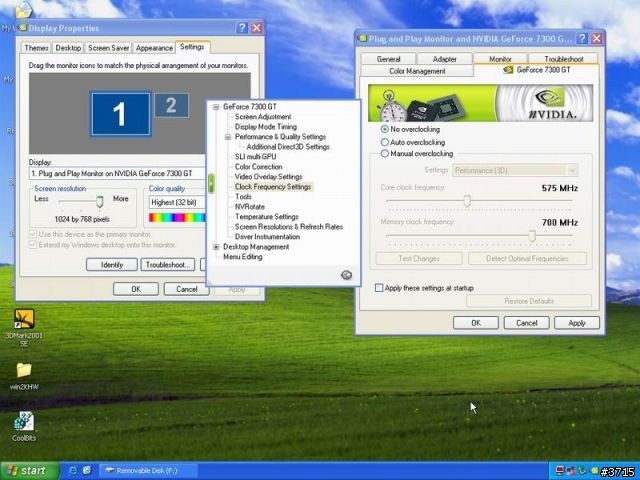Switch to the Monitor tab
The height and width of the screenshot is (480, 640).
pos(500,59)
